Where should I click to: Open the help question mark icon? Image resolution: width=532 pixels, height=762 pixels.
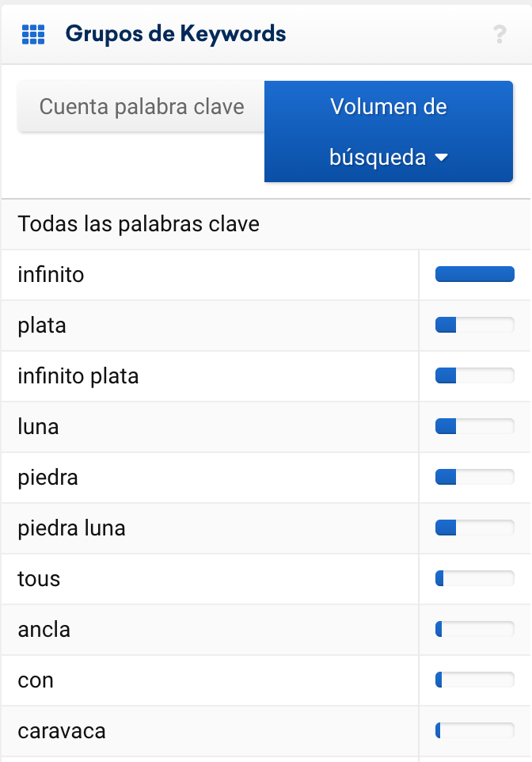pos(500,35)
